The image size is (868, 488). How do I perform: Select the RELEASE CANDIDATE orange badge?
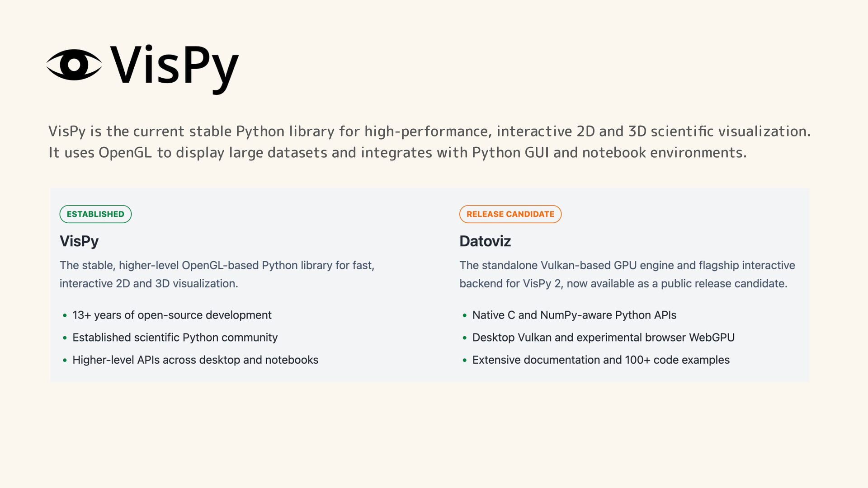click(510, 214)
